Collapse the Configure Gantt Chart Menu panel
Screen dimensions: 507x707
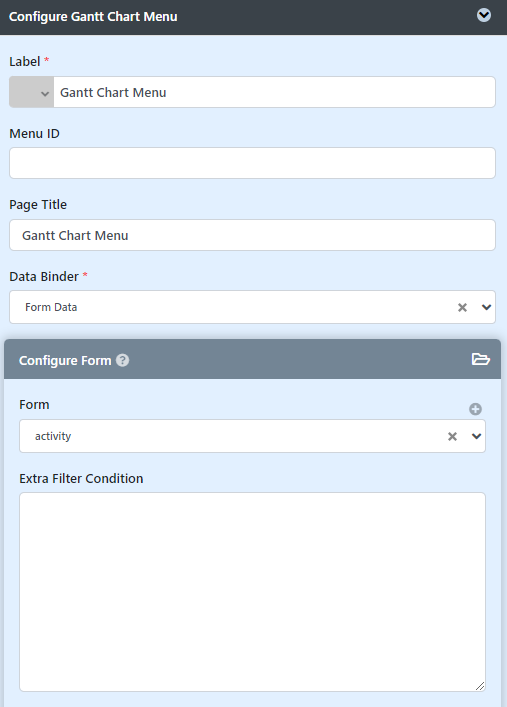(484, 15)
